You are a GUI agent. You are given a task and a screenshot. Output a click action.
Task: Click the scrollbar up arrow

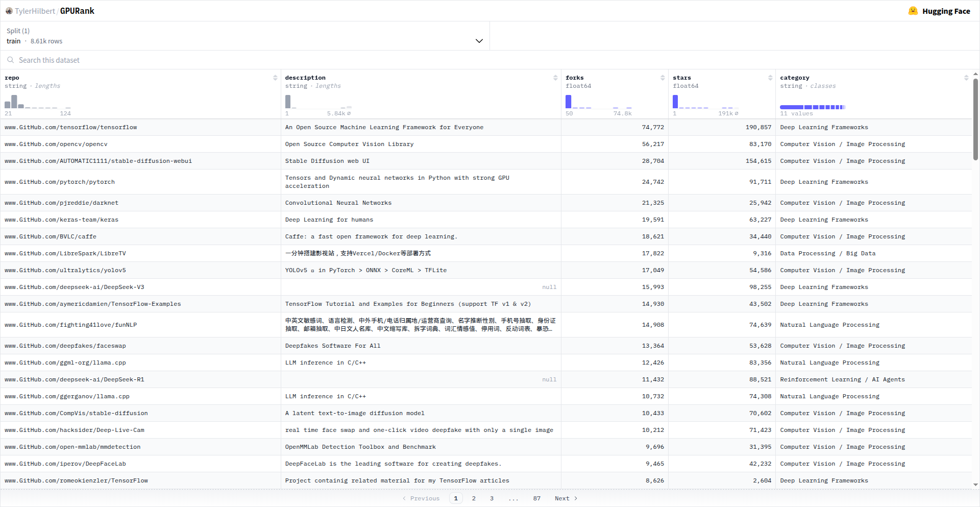(975, 74)
